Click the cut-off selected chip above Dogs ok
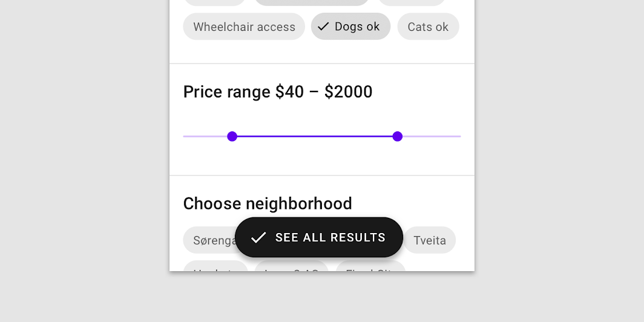The height and width of the screenshot is (322, 644). tap(312, 2)
